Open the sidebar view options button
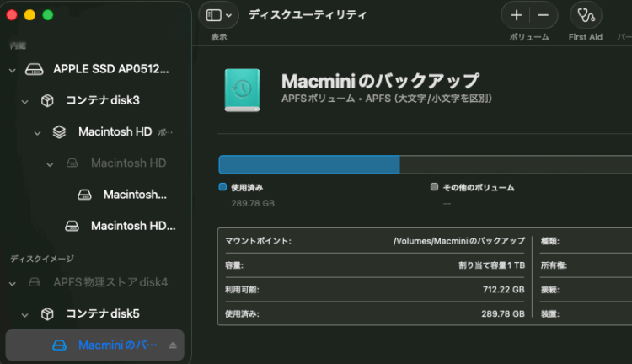632x364 pixels. point(218,15)
